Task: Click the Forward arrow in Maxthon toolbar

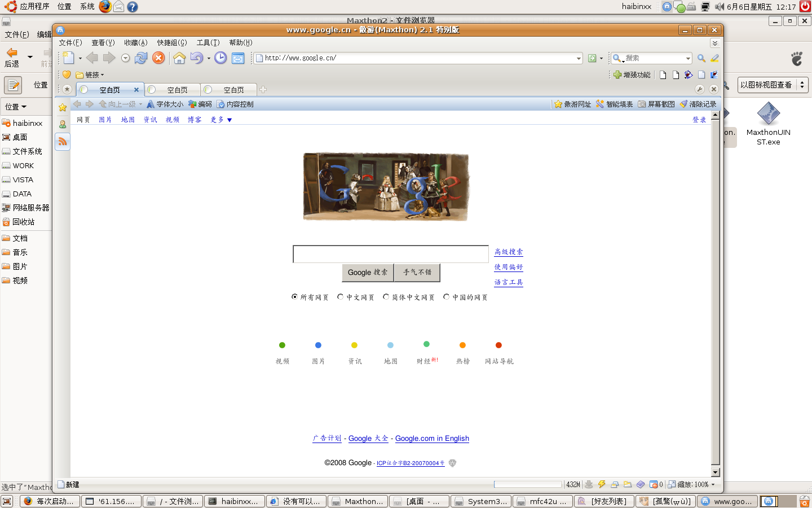Action: (x=109, y=58)
